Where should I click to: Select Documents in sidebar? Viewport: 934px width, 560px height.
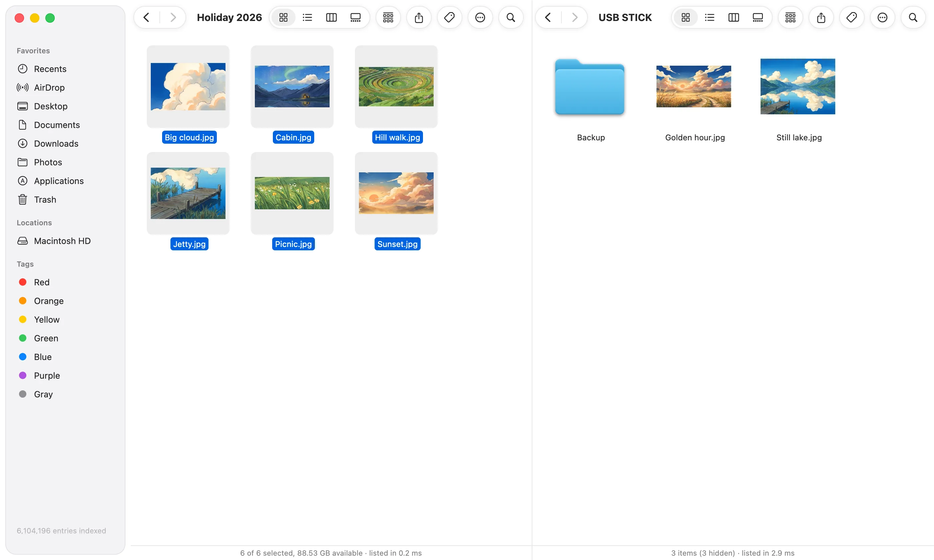click(65, 125)
